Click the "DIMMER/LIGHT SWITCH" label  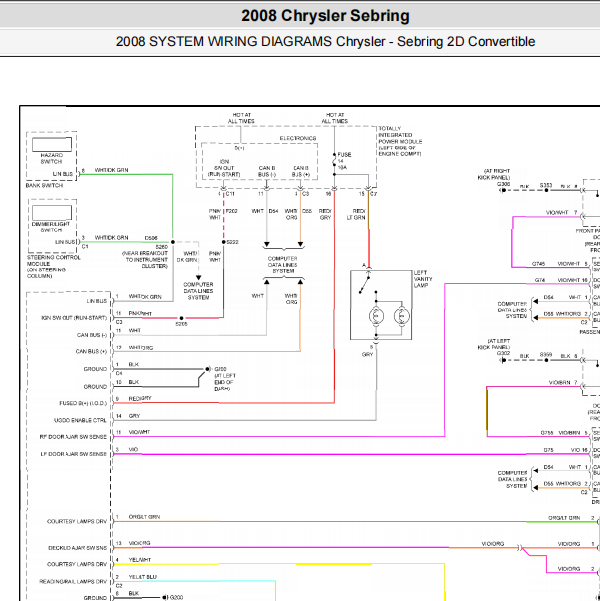click(x=51, y=227)
